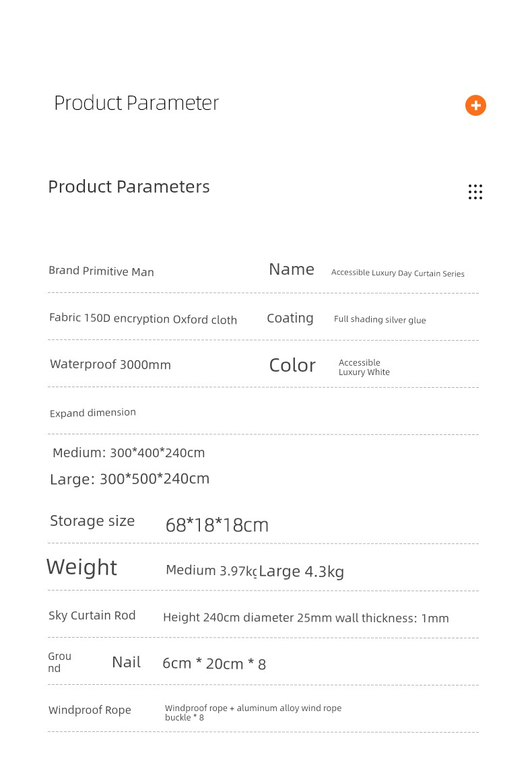Click the orange plus icon
The image size is (532, 769).
475,106
